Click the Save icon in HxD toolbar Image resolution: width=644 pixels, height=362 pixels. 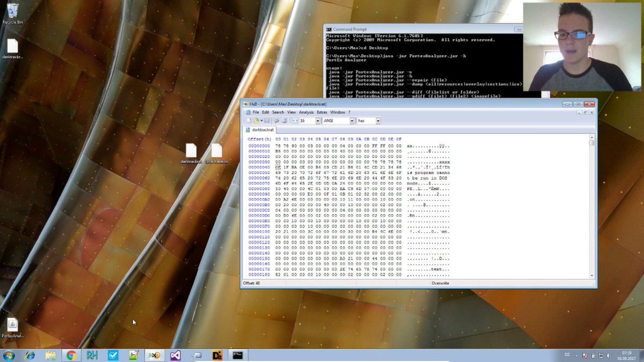pos(267,121)
